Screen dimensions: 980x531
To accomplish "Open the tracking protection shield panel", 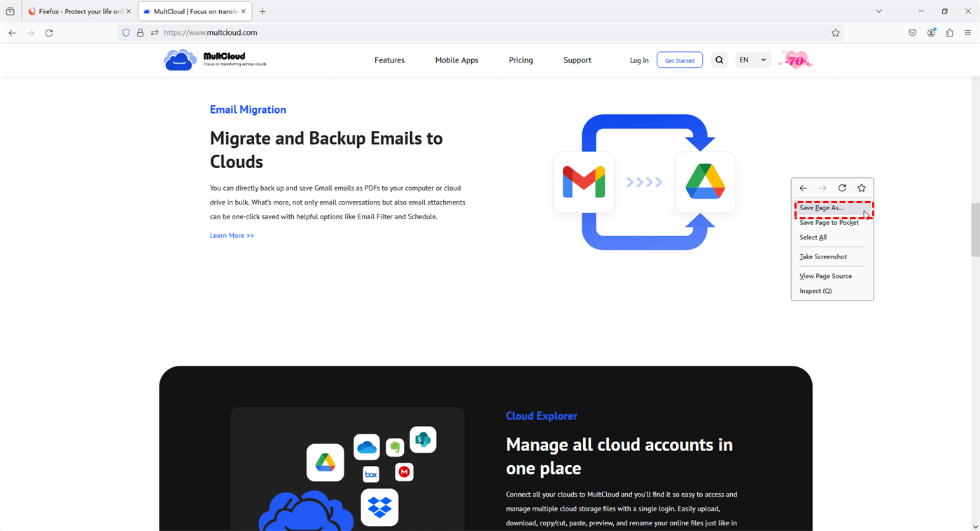I will pos(126,33).
